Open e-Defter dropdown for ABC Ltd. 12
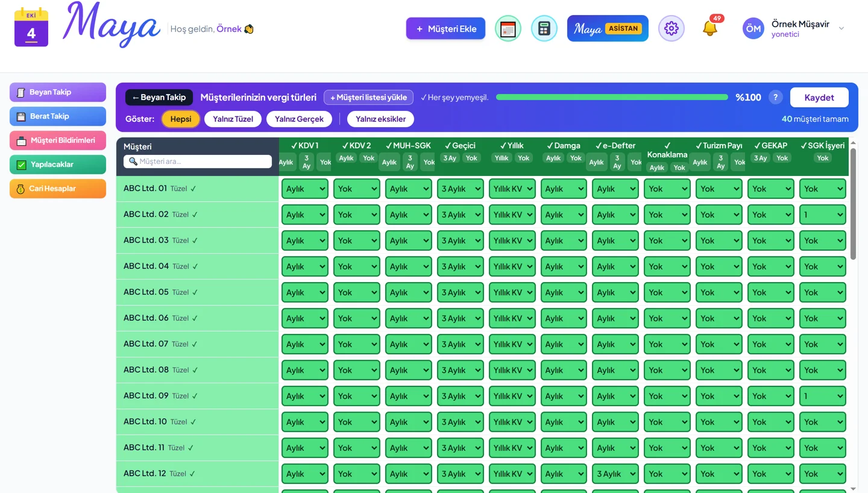Image resolution: width=868 pixels, height=493 pixels. [615, 474]
